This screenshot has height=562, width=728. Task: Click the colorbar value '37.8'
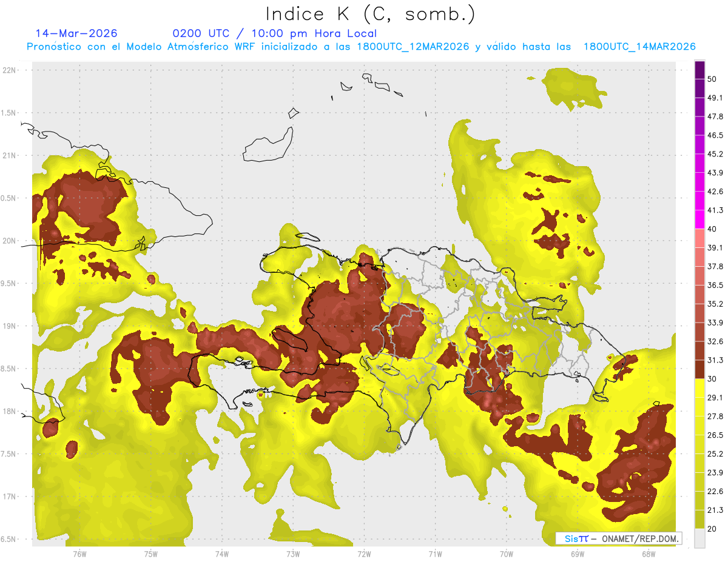[x=715, y=266]
